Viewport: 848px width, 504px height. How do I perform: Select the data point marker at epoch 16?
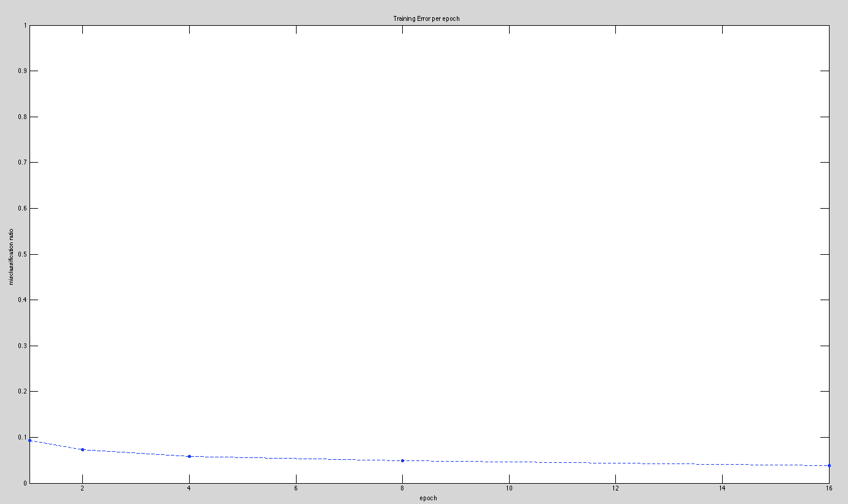[829, 465]
